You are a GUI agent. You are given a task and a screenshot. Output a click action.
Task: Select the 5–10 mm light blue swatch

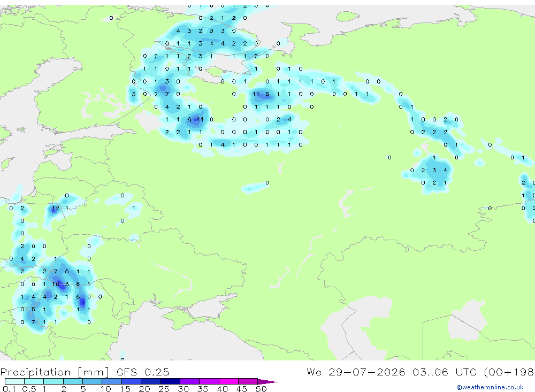[x=93, y=381]
